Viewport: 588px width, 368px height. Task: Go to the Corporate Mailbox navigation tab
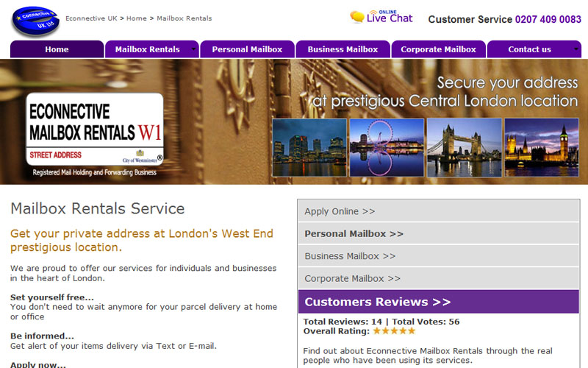coord(438,49)
